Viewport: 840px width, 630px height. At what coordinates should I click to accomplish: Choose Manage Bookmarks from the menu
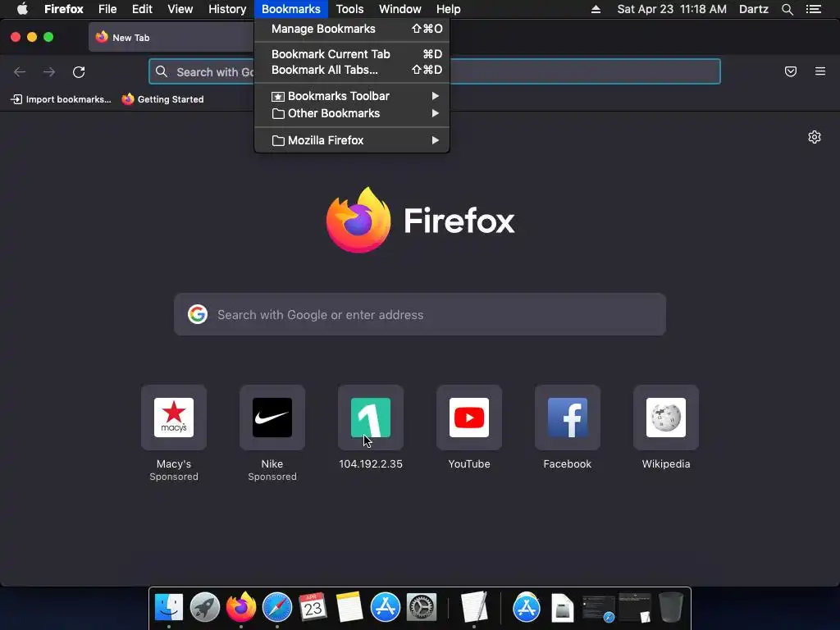pos(352,29)
